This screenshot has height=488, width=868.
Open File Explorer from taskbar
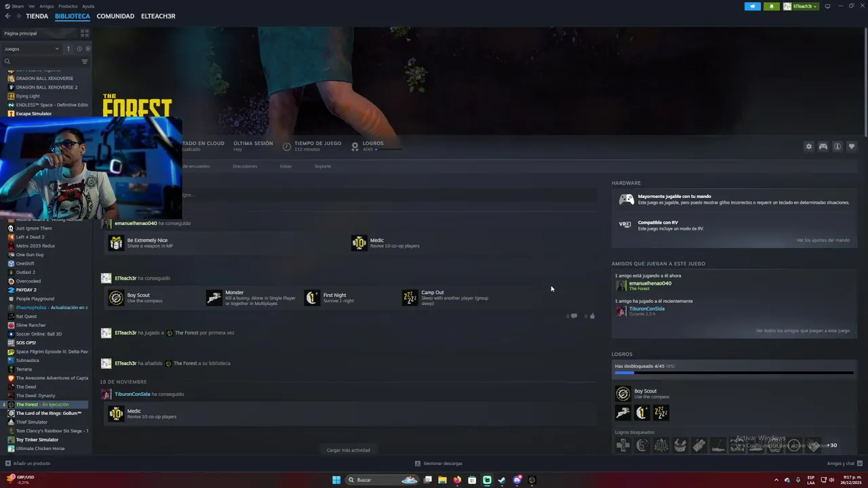point(442,480)
